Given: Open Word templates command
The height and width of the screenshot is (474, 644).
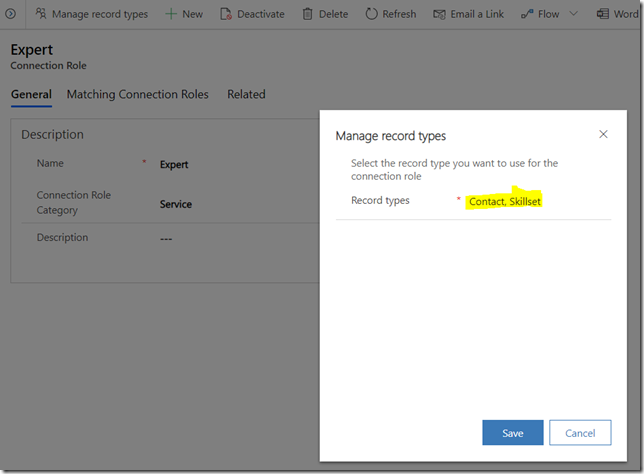Looking at the screenshot, I should pos(618,14).
